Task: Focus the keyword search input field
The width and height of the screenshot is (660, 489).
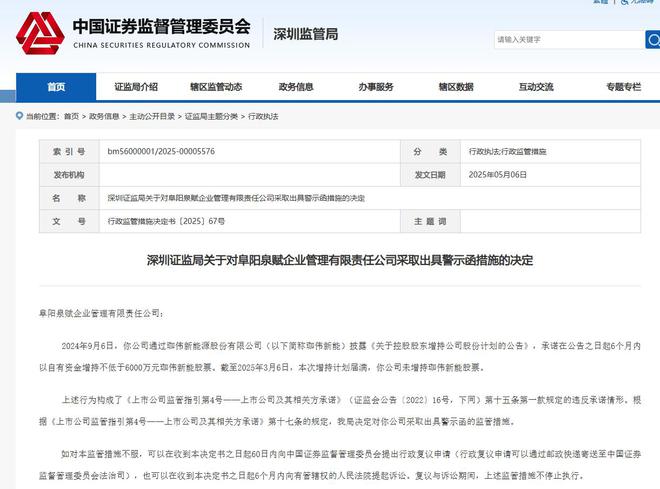Action: pyautogui.click(x=569, y=40)
